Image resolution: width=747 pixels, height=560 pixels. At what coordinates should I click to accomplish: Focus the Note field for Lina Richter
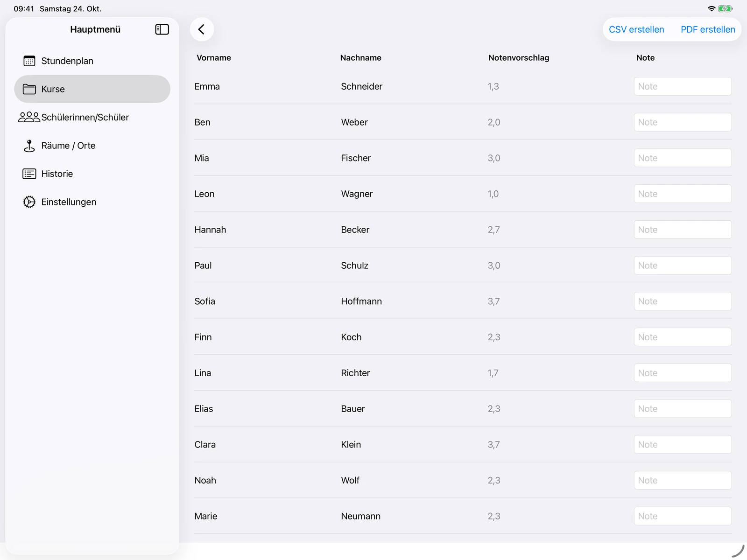tap(683, 373)
